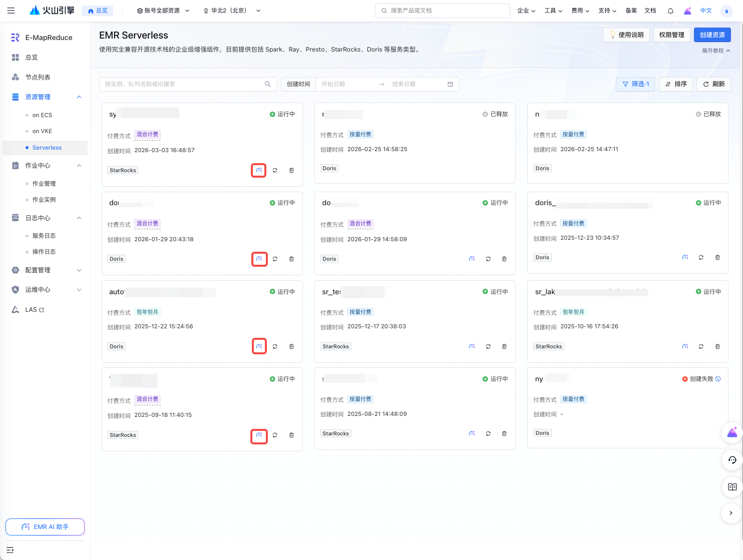Toggle the 展开教程 tutorial expander
Image resolution: width=743 pixels, height=560 pixels.
[x=716, y=51]
